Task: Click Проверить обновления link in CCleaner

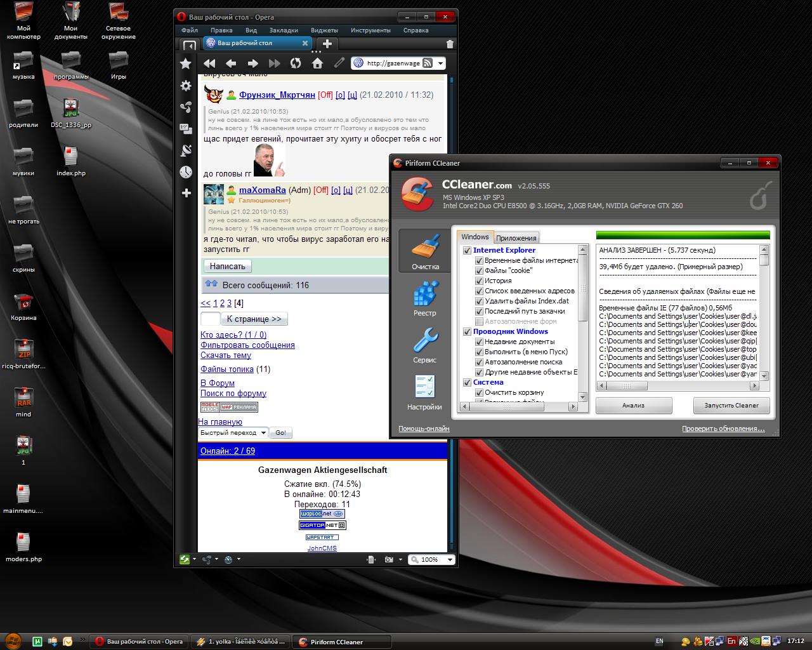Action: click(x=723, y=428)
